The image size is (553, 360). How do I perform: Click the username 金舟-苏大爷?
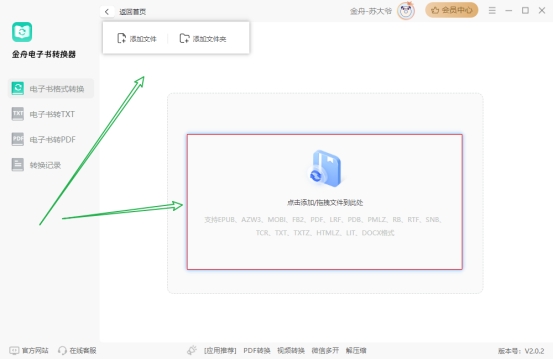click(x=371, y=11)
